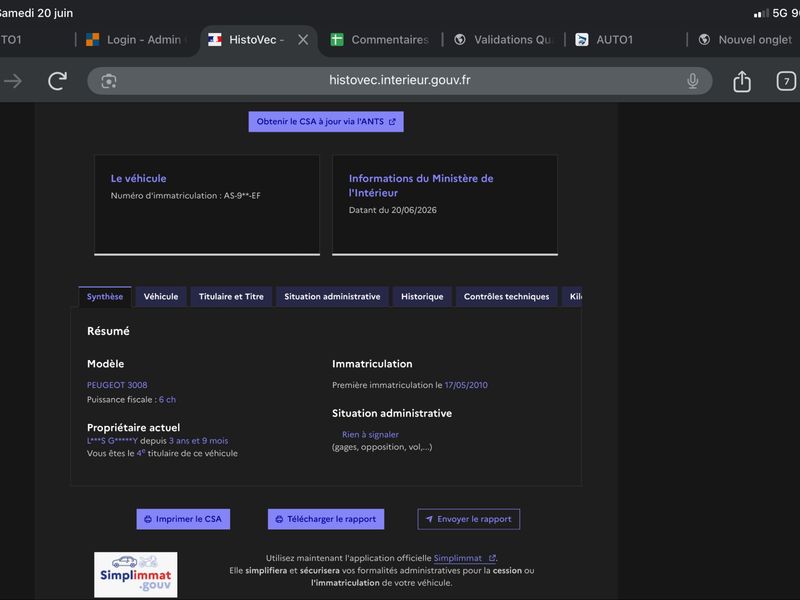The width and height of the screenshot is (800, 600).
Task: Tap the microphone icon in address bar
Action: [692, 81]
